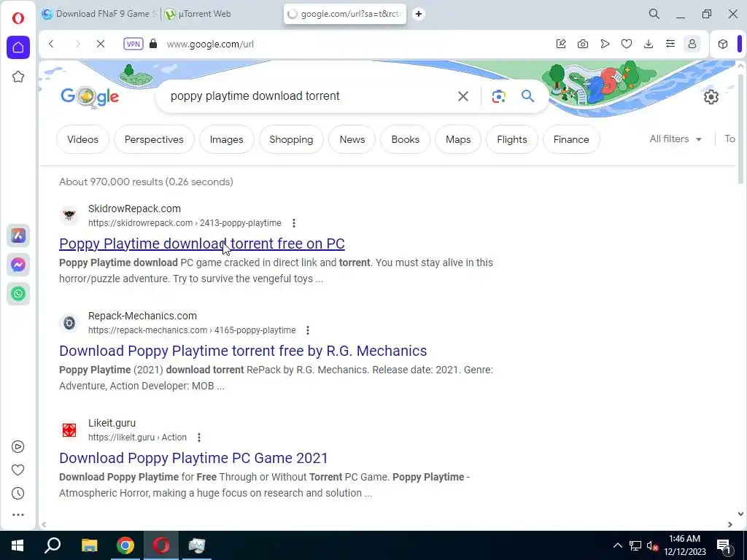Open the sidebar player icon
Screen dimensions: 747x560
(18, 447)
